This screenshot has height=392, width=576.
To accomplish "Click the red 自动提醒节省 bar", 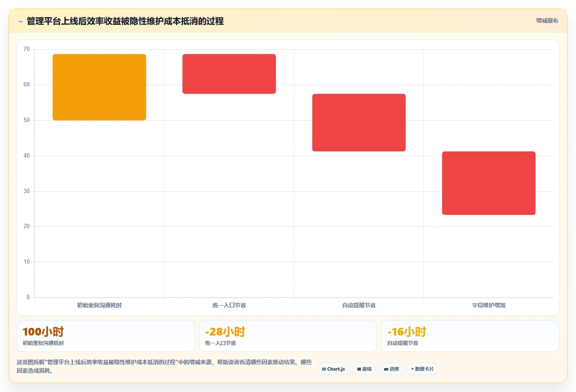I will [359, 122].
